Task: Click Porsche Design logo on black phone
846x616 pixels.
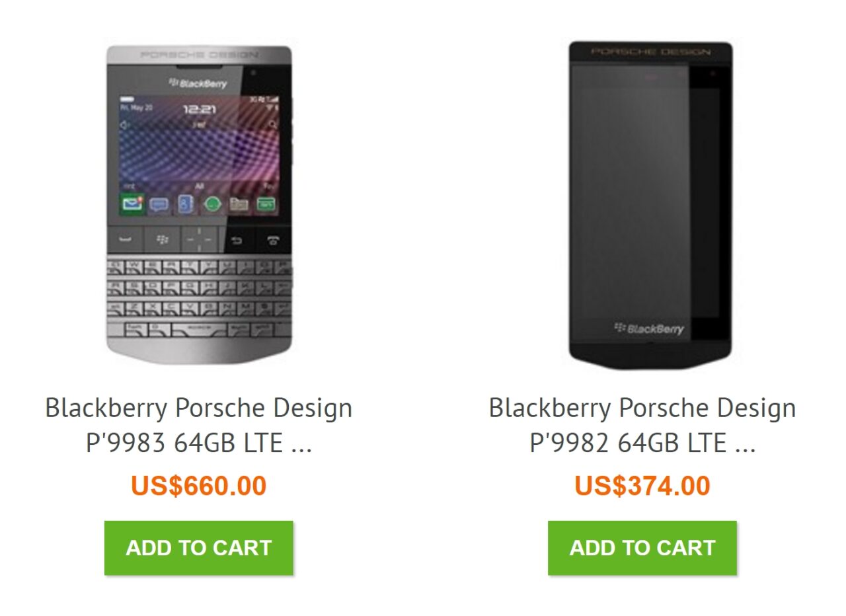Action: (x=650, y=52)
